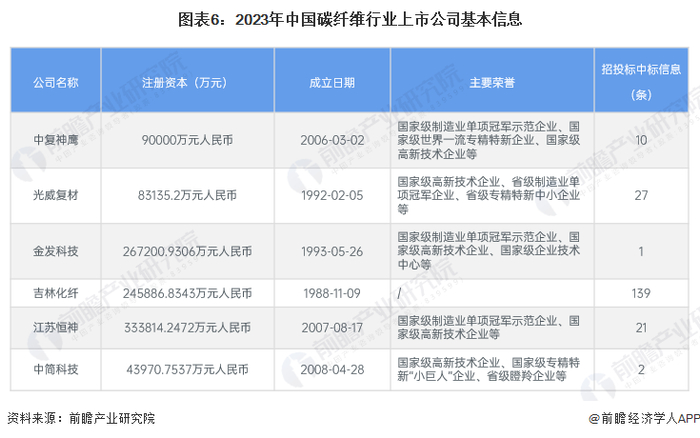
Task: Click the bid count '139' for 吉林化纤
Action: point(641,293)
